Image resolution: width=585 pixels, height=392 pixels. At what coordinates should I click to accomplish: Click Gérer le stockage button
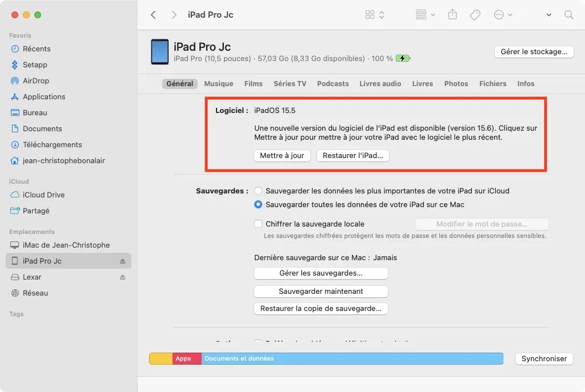coord(534,52)
